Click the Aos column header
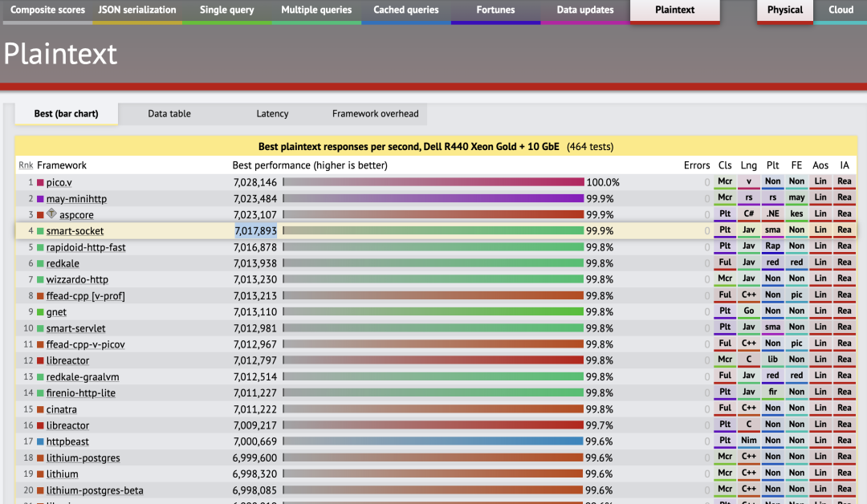Viewport: 867px width, 504px height. (820, 165)
